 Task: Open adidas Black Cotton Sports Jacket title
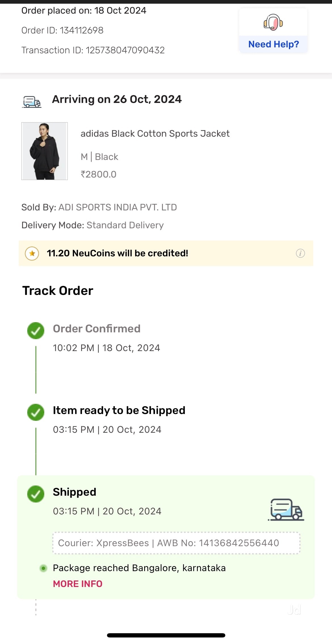point(155,134)
